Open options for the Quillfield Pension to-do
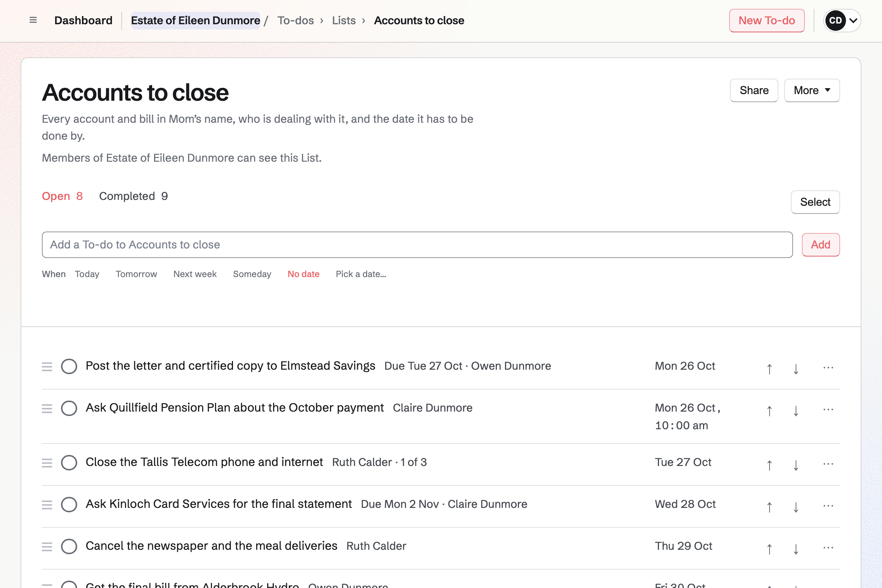Screen dimensions: 882x588 (828, 409)
